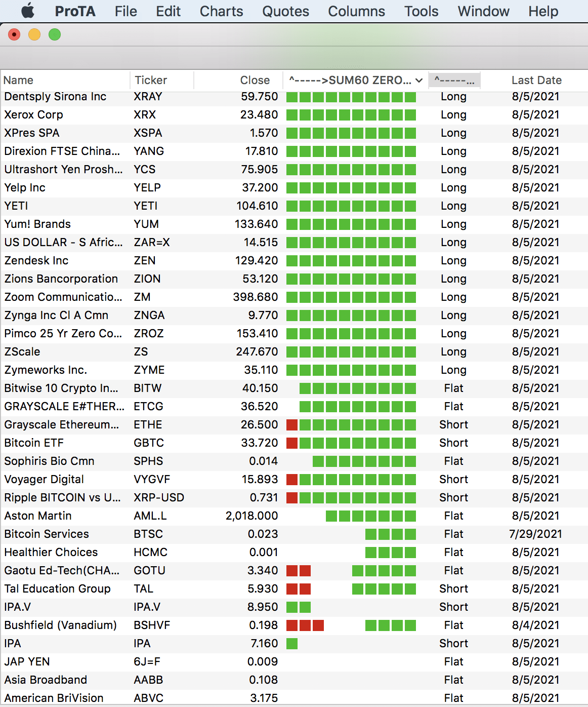This screenshot has width=588, height=707.
Task: Click the ZAR=X ticker cell
Action: click(x=151, y=242)
